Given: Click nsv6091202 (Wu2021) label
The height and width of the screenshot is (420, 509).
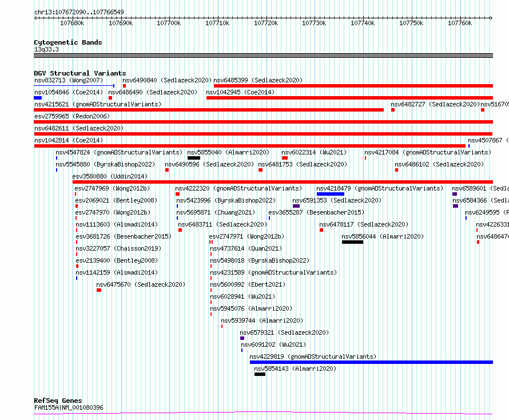Looking at the screenshot, I should (273, 344).
